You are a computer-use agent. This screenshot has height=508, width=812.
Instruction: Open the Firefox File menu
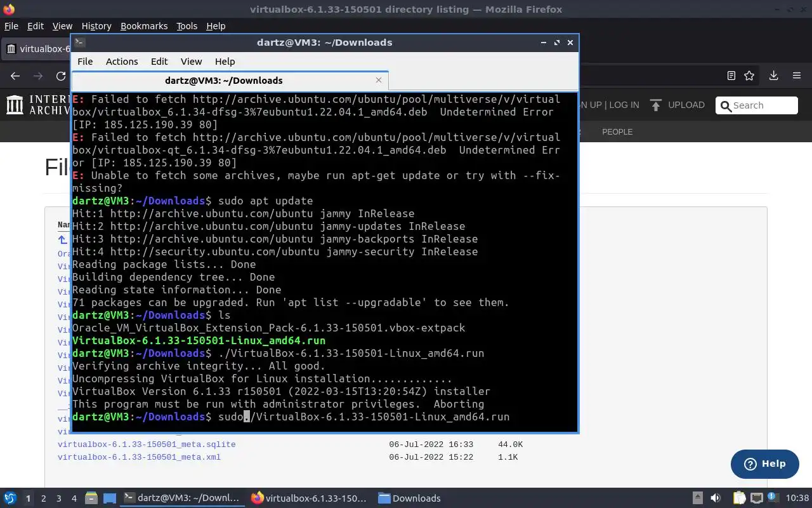pyautogui.click(x=11, y=26)
